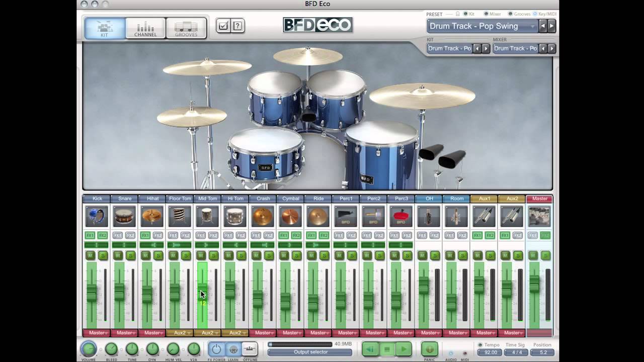Enable FX1 on the Kick channel

pyautogui.click(x=90, y=235)
